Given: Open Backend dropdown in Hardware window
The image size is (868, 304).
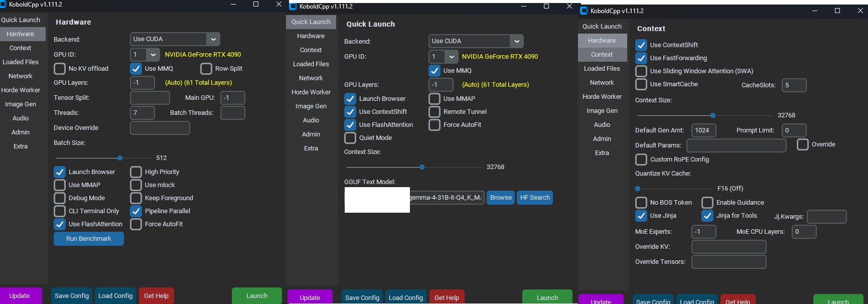Looking at the screenshot, I should pos(175,39).
